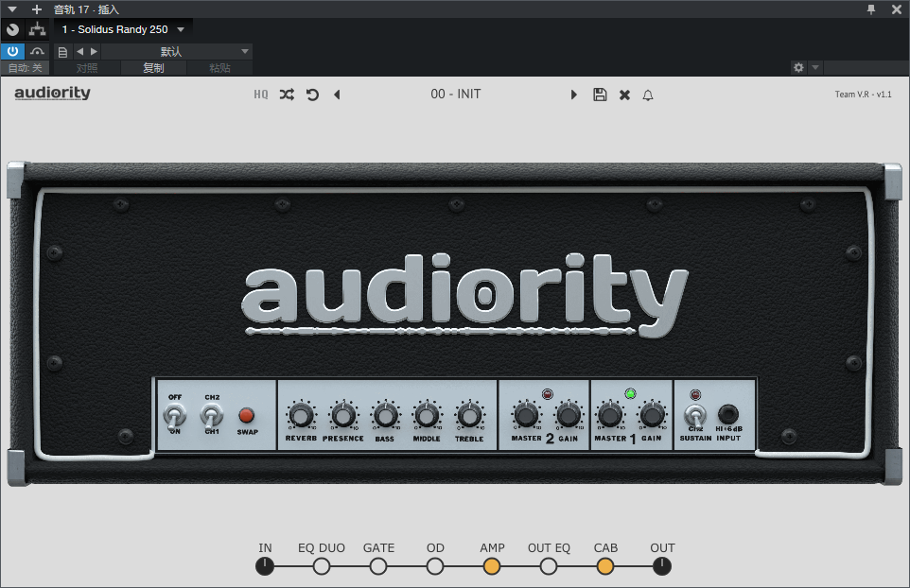Advance to the next preset arrow

573,95
